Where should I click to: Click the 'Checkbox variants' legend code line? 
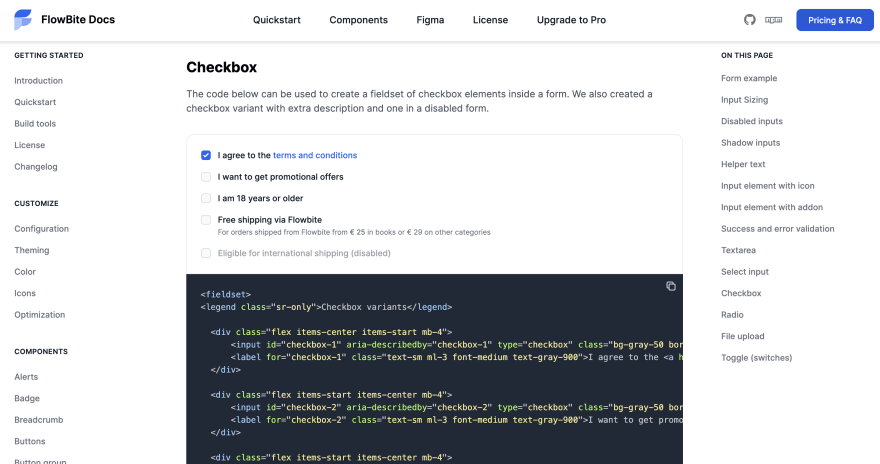coord(326,307)
